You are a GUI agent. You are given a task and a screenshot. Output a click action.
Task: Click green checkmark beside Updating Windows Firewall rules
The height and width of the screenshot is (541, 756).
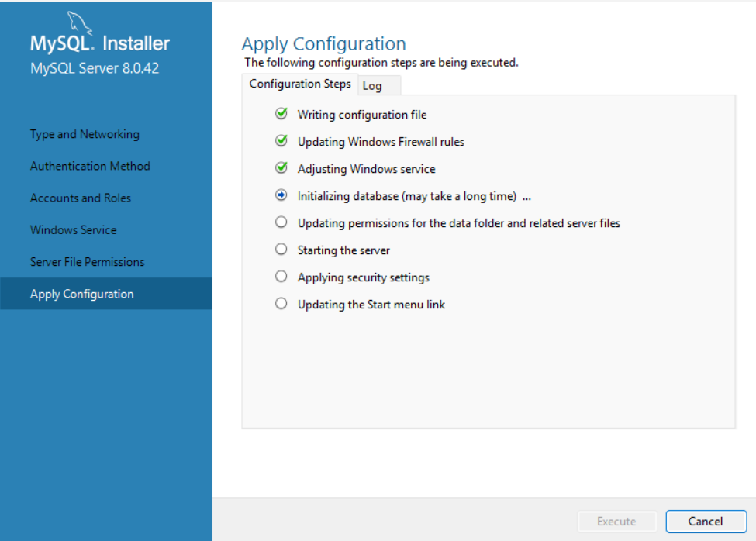[281, 140]
